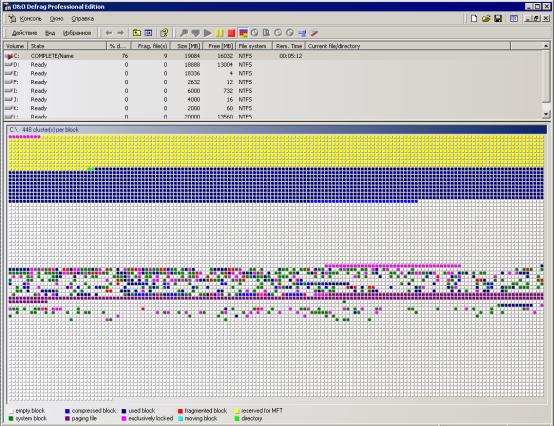
Task: Click the volume list scroll down arrow
Action: point(546,114)
